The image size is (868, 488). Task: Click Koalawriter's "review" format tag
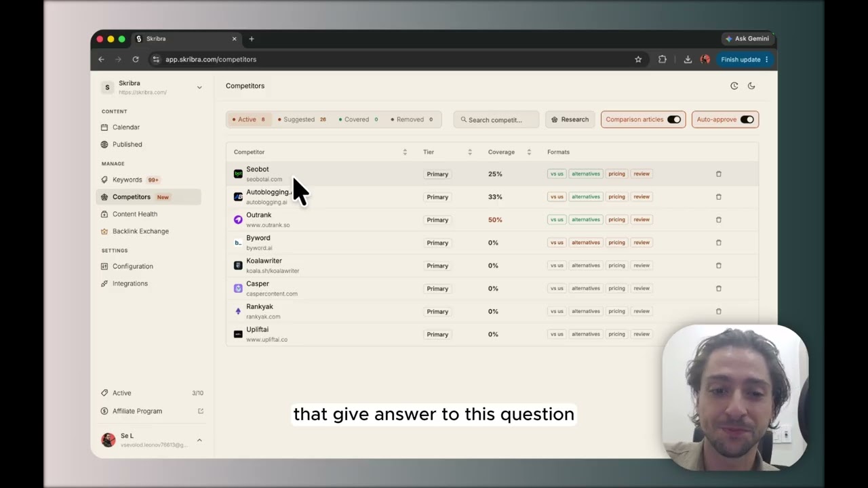pyautogui.click(x=642, y=266)
